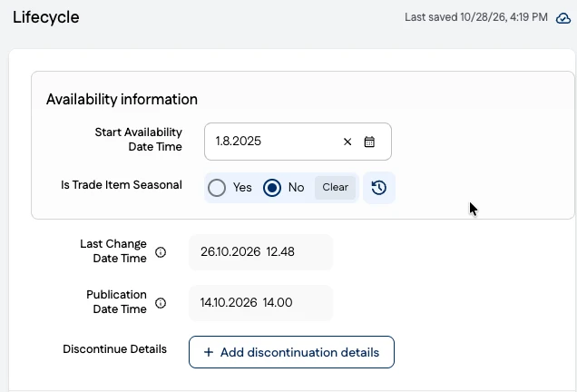This screenshot has width=577, height=392.
Task: Open the calendar picker for Start Availability
Action: (369, 142)
